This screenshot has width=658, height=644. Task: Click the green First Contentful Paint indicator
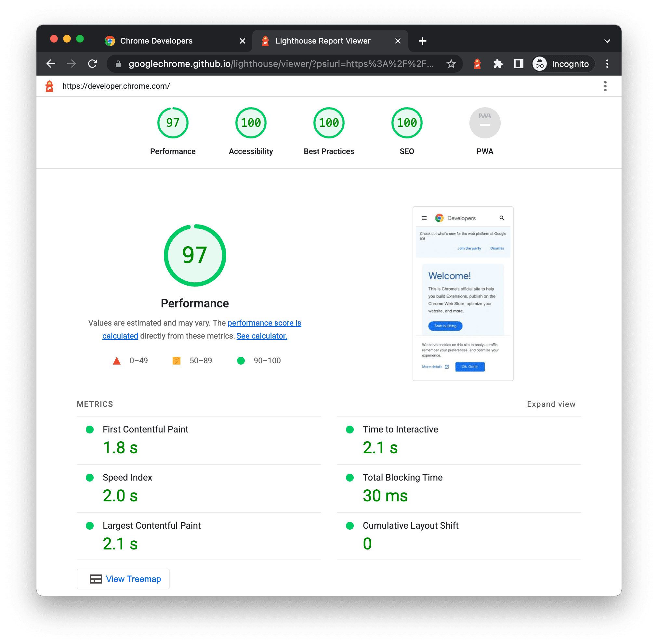point(91,429)
